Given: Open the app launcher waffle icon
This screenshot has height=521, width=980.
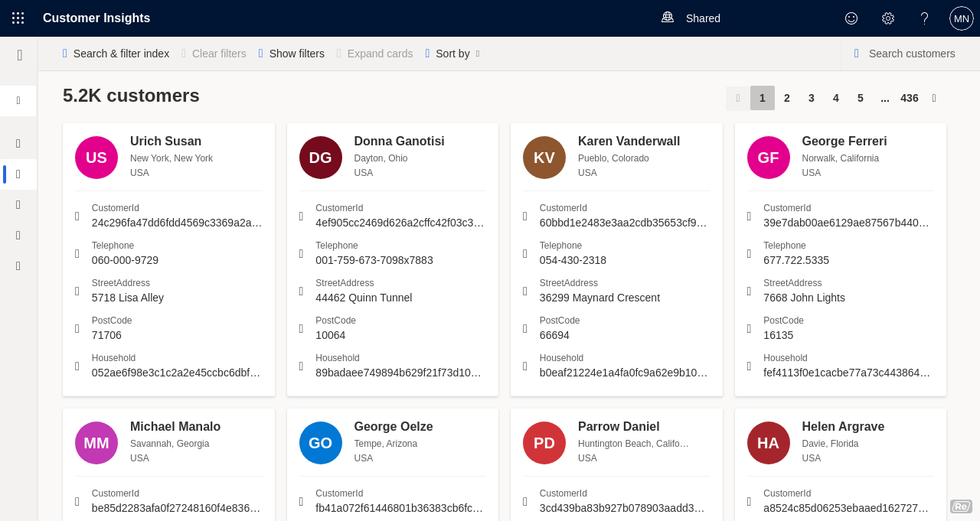Looking at the screenshot, I should [x=18, y=18].
